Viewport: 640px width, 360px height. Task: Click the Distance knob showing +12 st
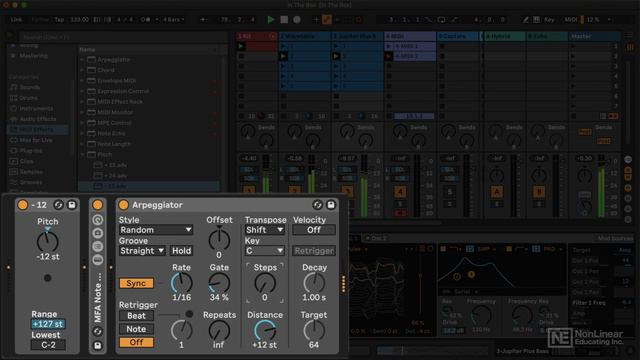point(265,330)
